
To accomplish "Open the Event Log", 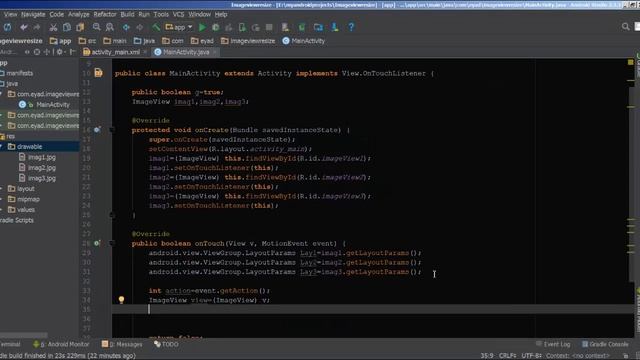I will (553, 344).
